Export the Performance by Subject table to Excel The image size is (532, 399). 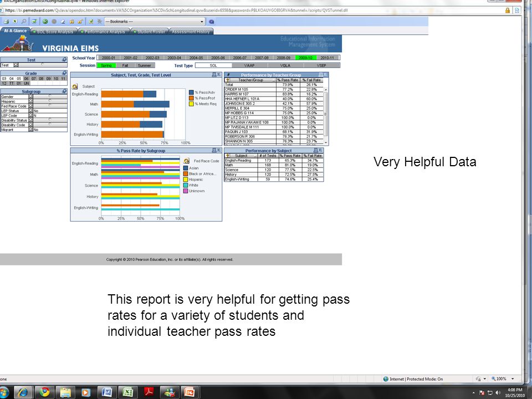point(320,150)
